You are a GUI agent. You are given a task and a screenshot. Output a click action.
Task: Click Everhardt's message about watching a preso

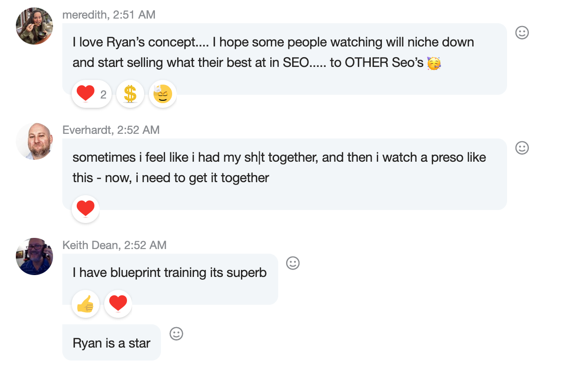coord(279,167)
